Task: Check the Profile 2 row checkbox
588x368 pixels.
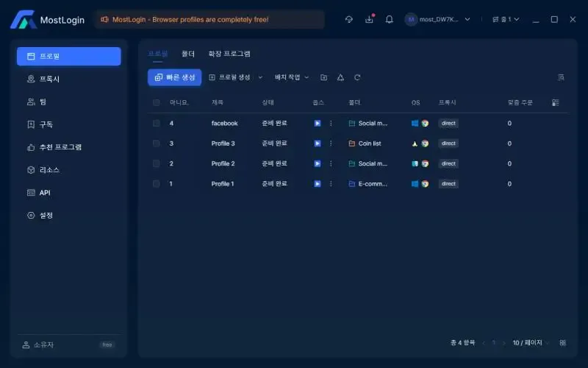Action: (157, 163)
